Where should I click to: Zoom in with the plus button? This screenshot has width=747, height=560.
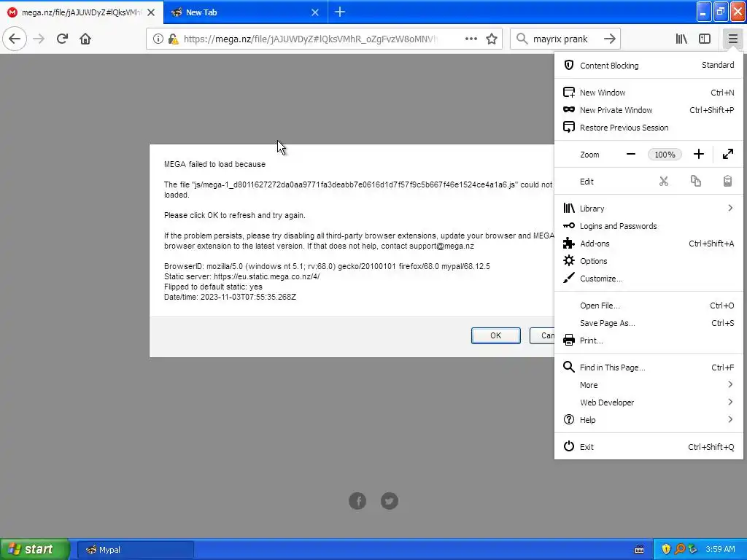point(698,155)
